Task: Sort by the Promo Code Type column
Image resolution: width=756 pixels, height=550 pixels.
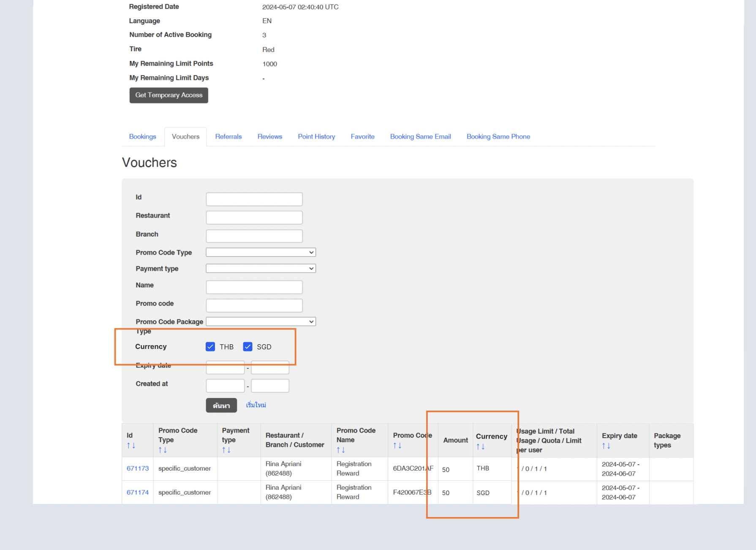Action: click(x=163, y=450)
